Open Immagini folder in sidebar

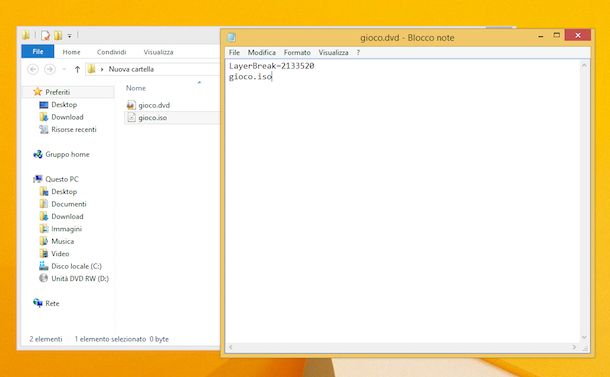[67, 229]
